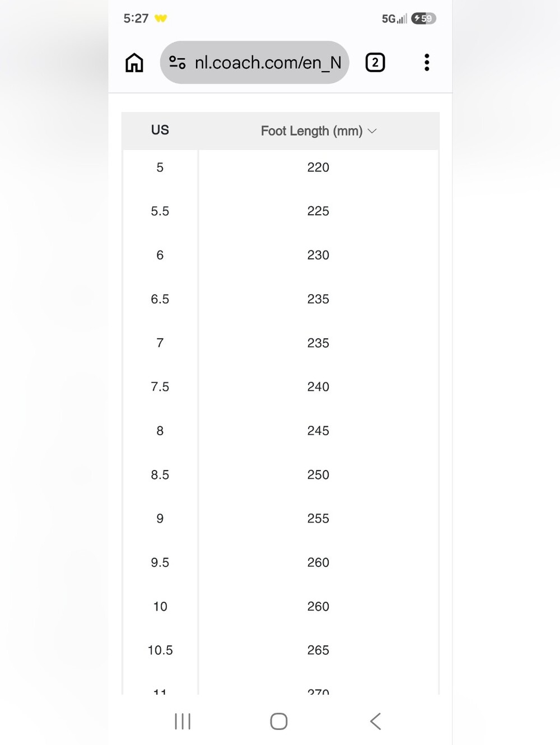
Task: Open the three-dot browser menu
Action: click(427, 62)
